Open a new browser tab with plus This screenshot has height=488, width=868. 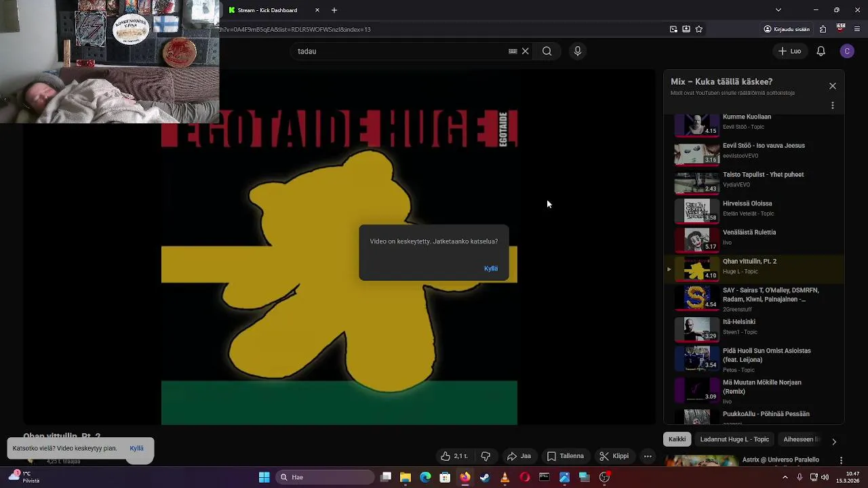tap(334, 10)
